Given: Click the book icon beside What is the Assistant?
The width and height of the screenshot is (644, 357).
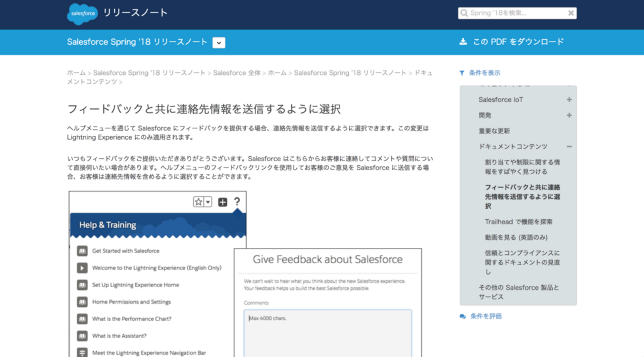Looking at the screenshot, I should click(82, 336).
